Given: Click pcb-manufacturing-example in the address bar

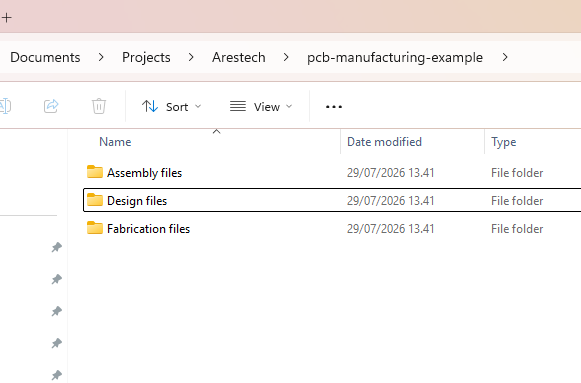Looking at the screenshot, I should (x=395, y=57).
